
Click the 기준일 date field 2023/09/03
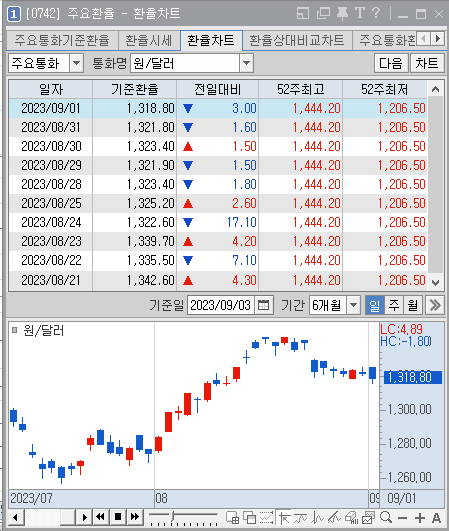[x=221, y=305]
